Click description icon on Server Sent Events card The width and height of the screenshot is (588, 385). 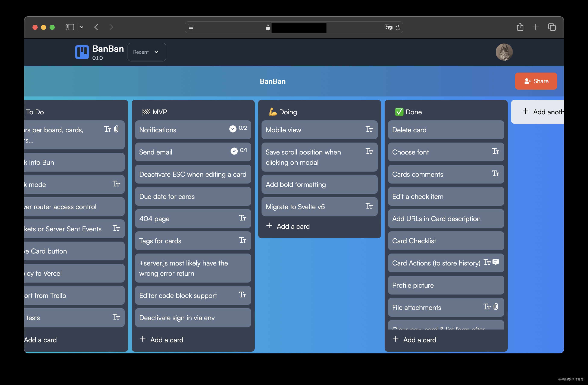click(116, 228)
